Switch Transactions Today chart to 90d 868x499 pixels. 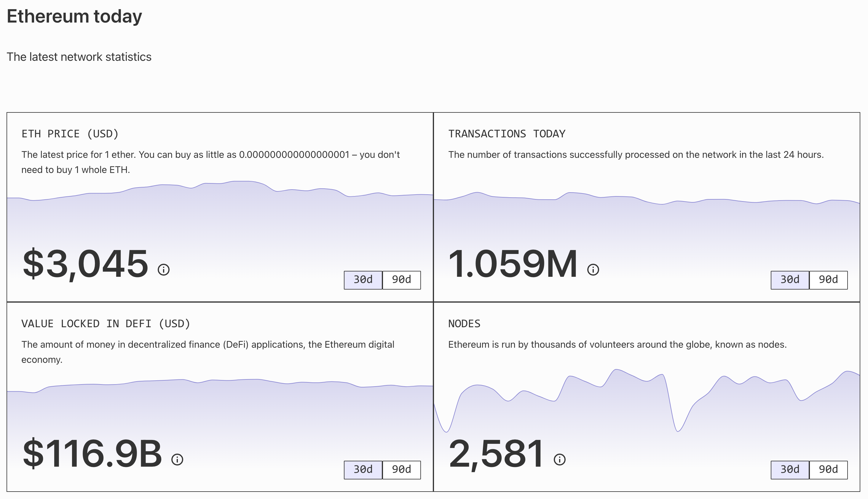pyautogui.click(x=828, y=280)
